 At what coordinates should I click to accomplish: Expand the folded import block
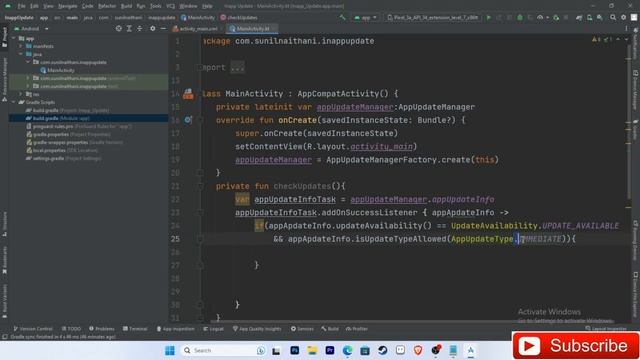[237, 67]
